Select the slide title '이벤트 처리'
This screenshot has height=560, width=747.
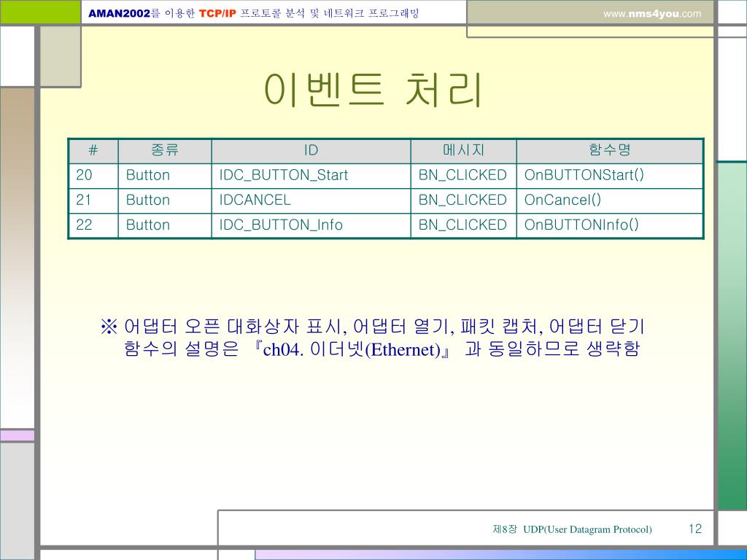373,90
